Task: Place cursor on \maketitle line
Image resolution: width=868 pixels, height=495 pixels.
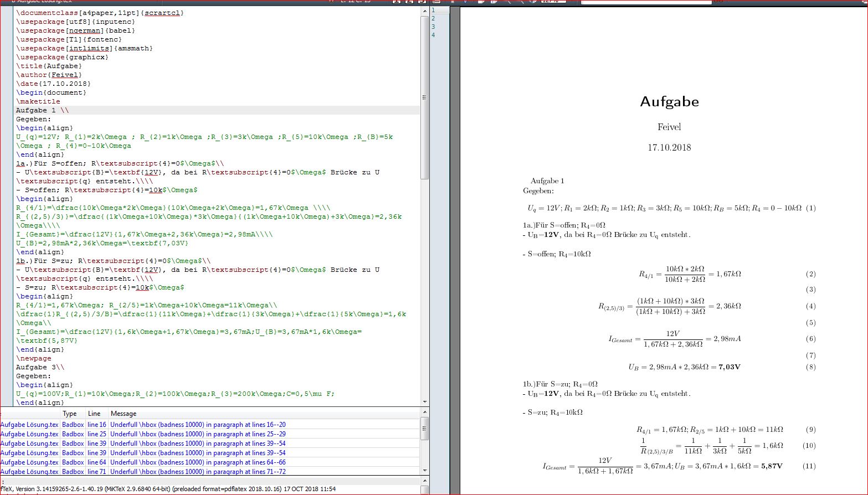Action: [38, 101]
